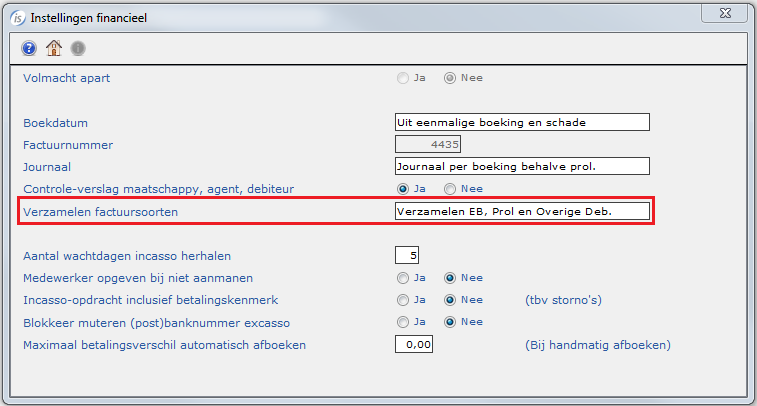Click the Maximaal betalingsverschil amount field
Screen dimensions: 757x406
[416, 344]
